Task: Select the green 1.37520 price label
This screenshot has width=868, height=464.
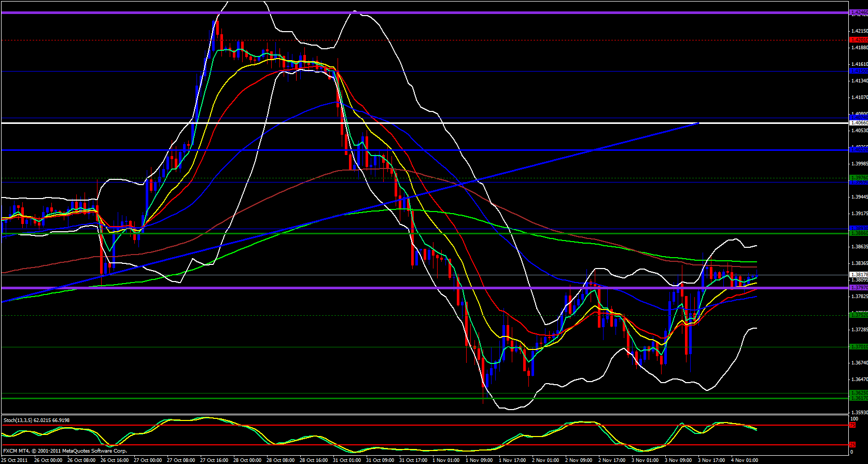Action: coord(858,315)
